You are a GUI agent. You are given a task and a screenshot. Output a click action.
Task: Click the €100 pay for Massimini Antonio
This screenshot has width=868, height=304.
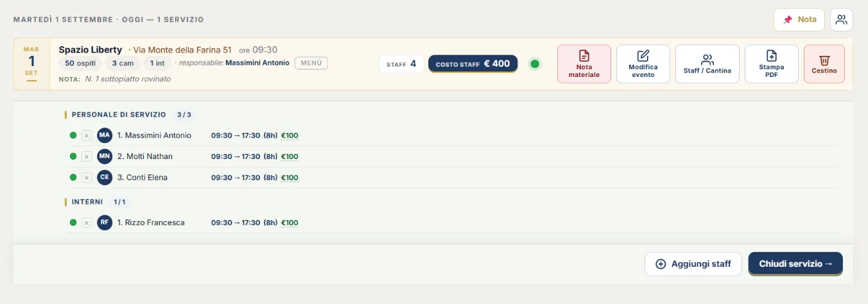click(x=290, y=135)
